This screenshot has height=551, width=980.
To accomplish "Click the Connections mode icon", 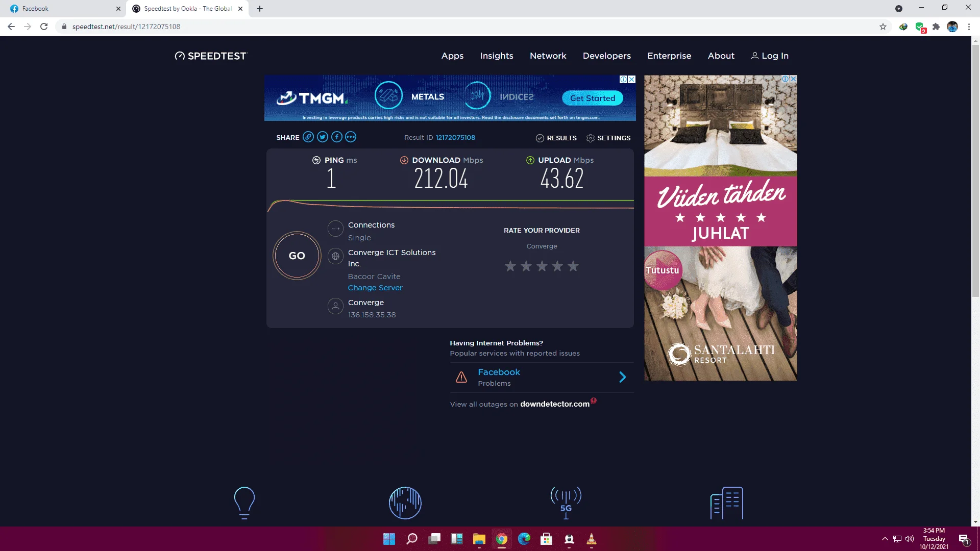I will coord(335,229).
